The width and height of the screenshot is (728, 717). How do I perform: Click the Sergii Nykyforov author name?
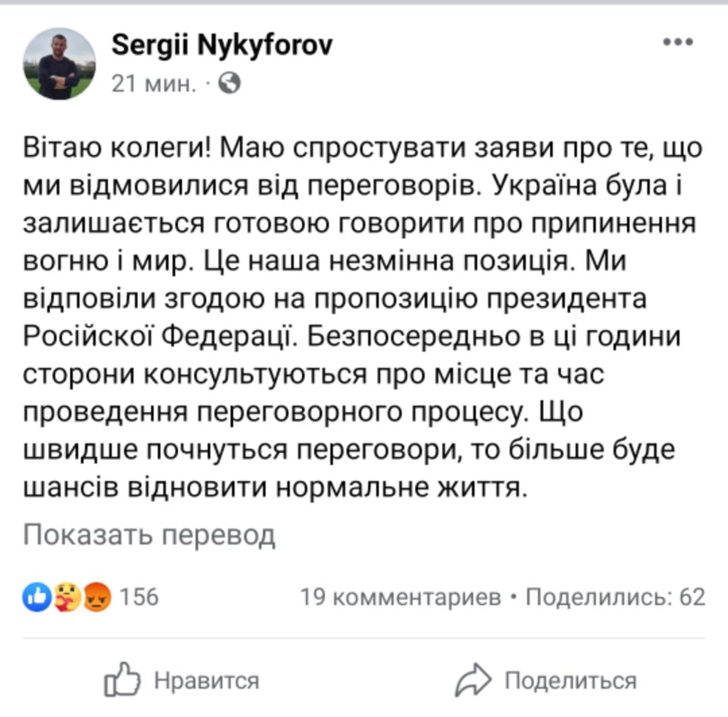[x=222, y=45]
